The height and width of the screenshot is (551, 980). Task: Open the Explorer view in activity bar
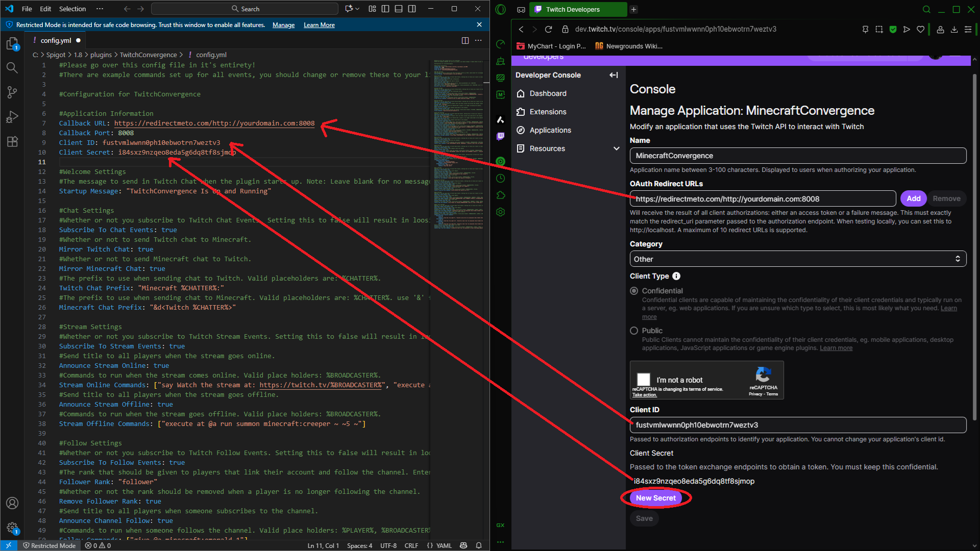[x=12, y=44]
